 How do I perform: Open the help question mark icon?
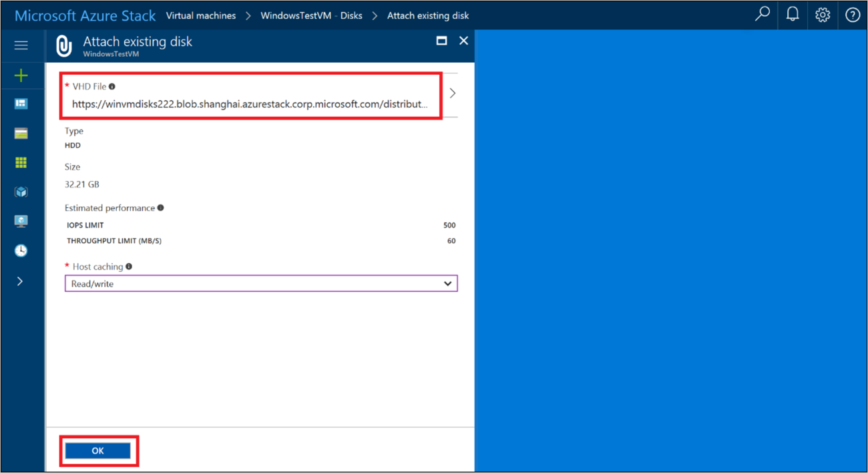point(852,14)
